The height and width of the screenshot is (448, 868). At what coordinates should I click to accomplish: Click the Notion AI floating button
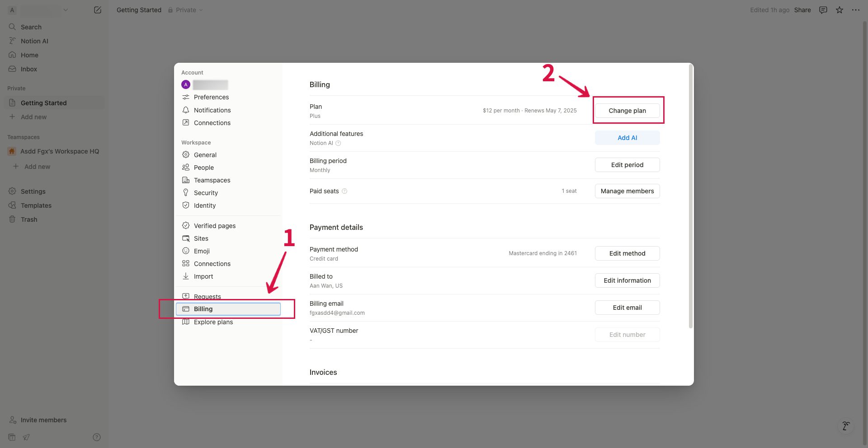point(846,425)
